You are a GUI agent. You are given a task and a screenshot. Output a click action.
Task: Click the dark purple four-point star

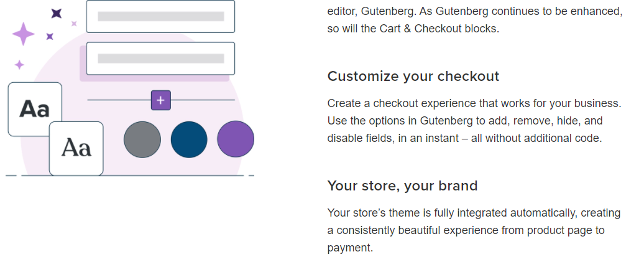coord(57,14)
